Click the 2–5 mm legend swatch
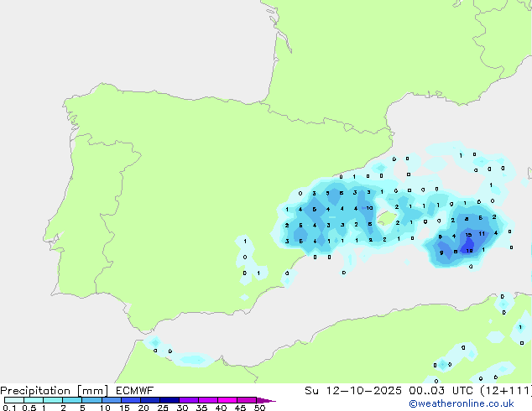Viewport: 532px width, 411px height. tap(72, 400)
